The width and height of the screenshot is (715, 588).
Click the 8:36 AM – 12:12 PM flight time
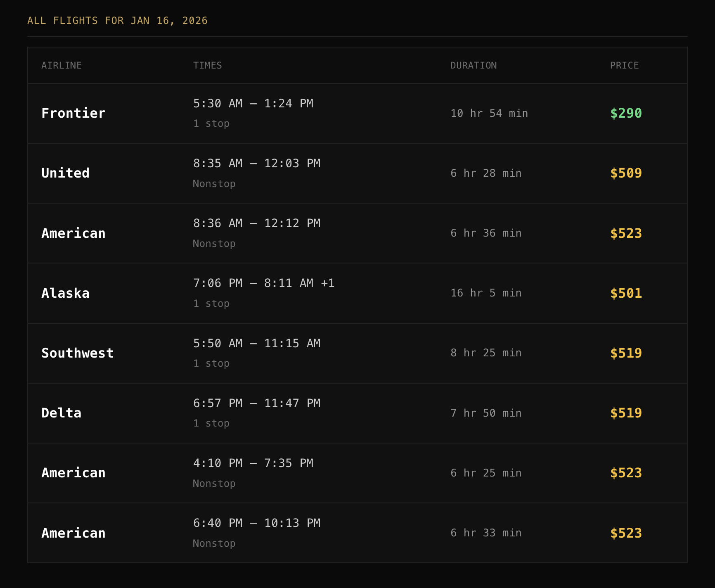click(256, 223)
